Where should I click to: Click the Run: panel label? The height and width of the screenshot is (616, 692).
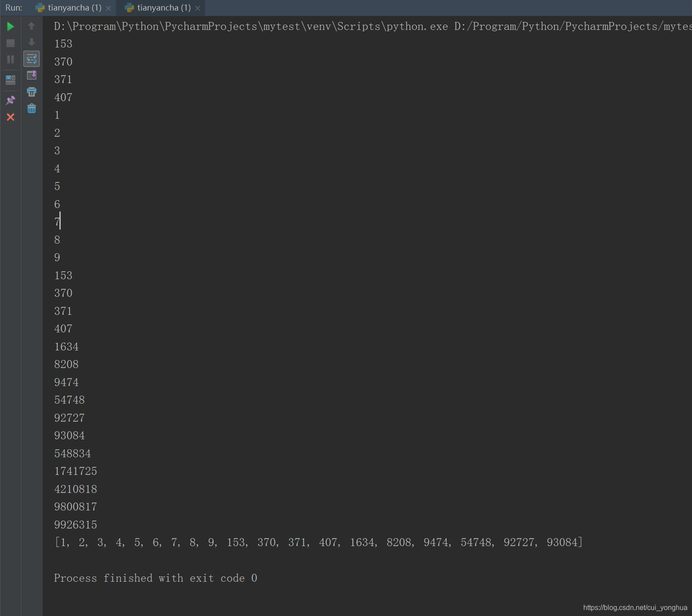point(14,8)
